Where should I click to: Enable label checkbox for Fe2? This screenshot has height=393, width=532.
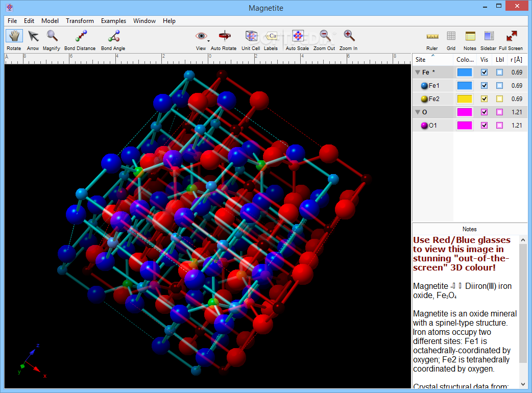click(x=499, y=99)
